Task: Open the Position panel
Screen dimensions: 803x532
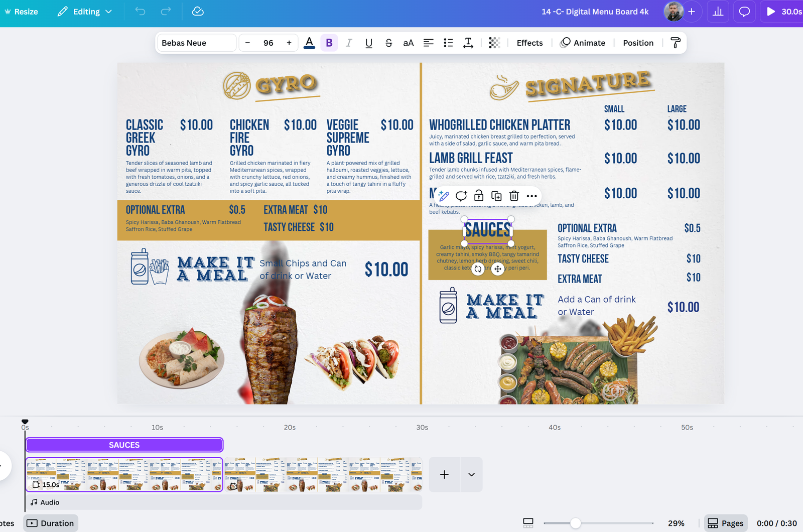Action: click(x=638, y=43)
